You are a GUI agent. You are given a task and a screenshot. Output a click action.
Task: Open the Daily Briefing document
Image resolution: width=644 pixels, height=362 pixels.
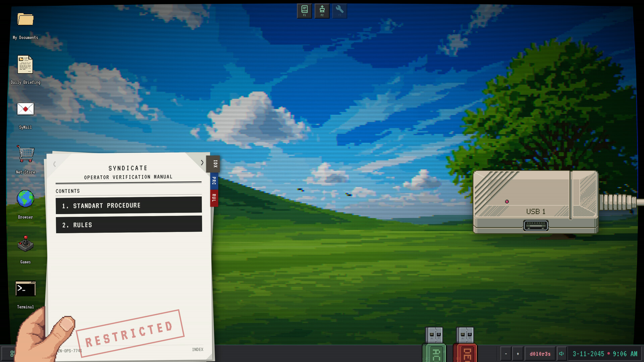(x=25, y=64)
